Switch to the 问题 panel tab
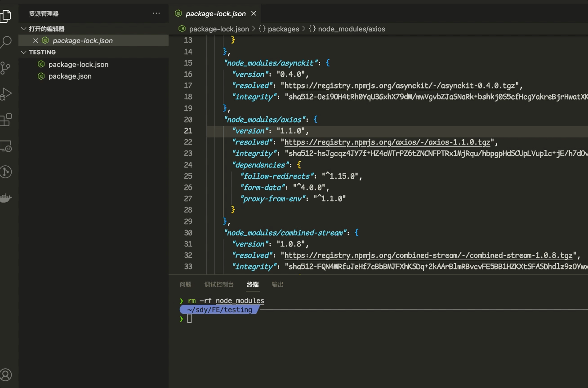 (x=185, y=284)
